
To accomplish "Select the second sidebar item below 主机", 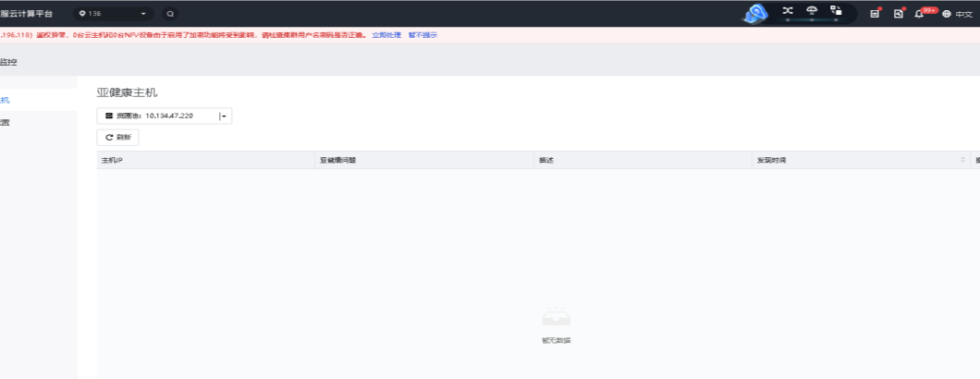I will [x=38, y=123].
